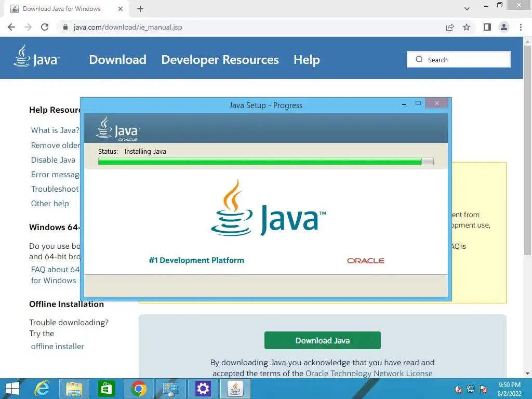
Task: Bookmark this page with the star
Action: click(467, 27)
